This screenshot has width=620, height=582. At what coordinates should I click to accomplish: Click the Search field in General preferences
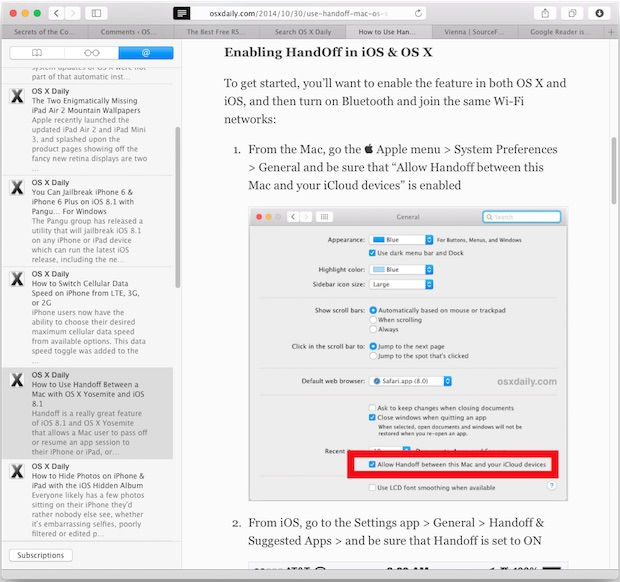(x=522, y=217)
